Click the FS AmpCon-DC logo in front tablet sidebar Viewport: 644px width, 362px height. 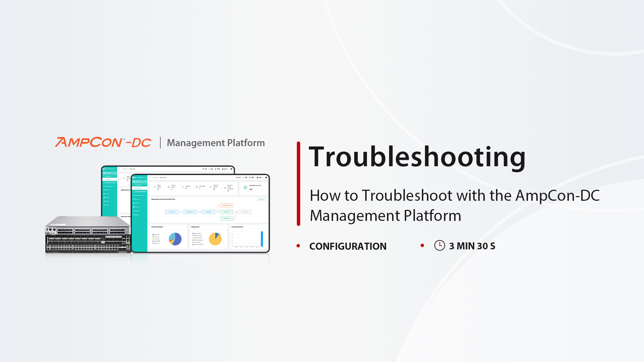point(139,177)
